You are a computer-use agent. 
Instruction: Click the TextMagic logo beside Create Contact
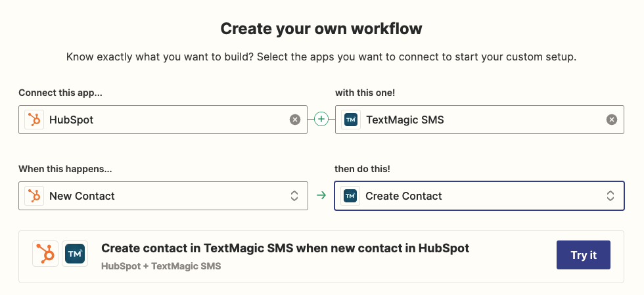tap(350, 196)
